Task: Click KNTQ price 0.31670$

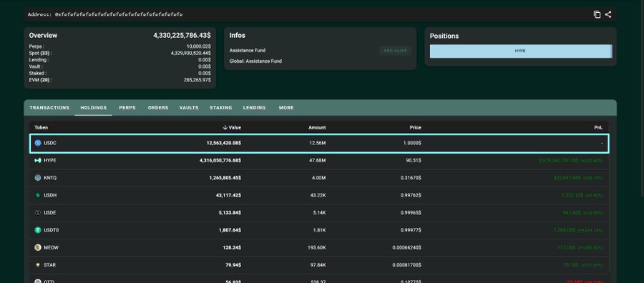Action: [x=411, y=178]
